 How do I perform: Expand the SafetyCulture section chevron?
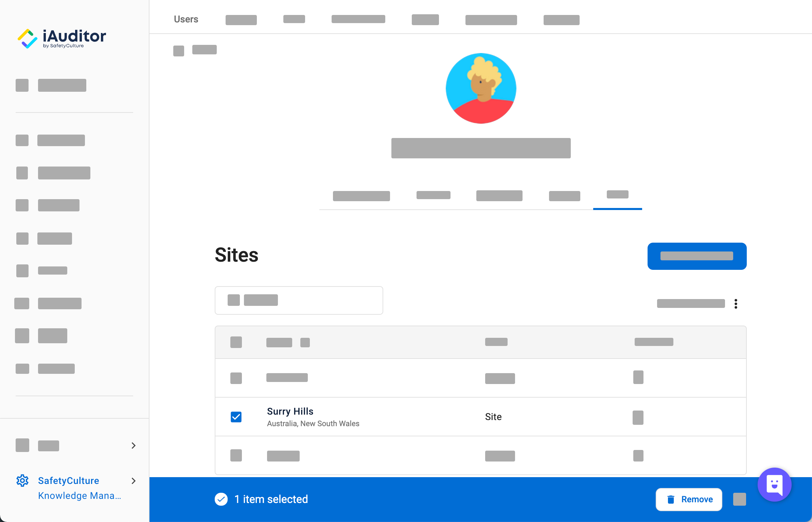[133, 481]
